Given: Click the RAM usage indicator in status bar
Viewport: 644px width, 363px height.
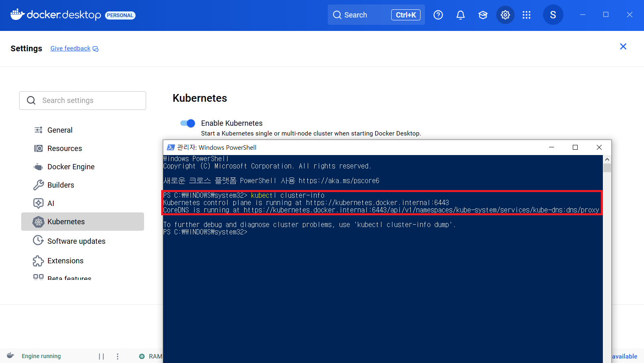Looking at the screenshot, I should (x=151, y=356).
